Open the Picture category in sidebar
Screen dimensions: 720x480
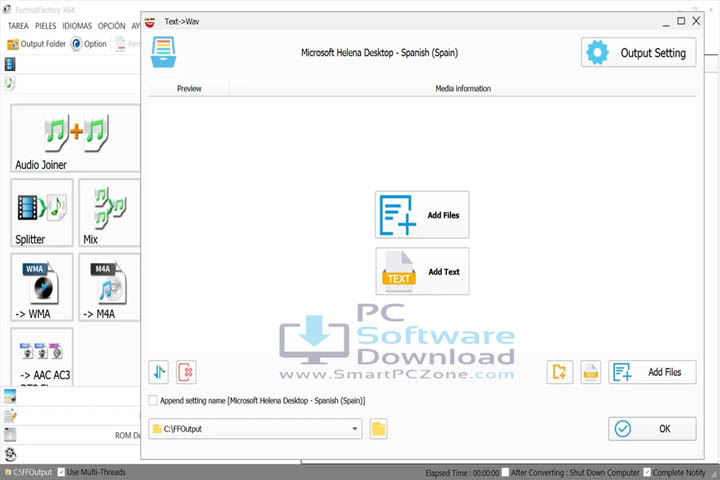tap(10, 396)
